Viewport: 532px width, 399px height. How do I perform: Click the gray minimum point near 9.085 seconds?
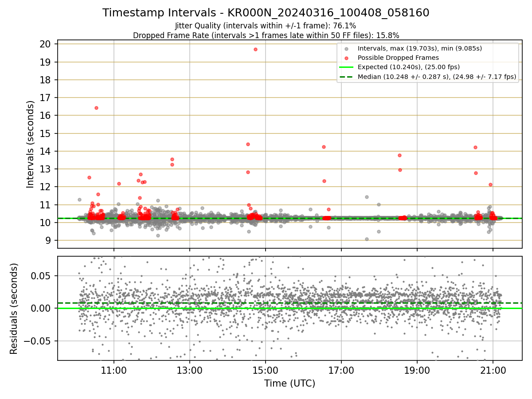click(x=367, y=239)
